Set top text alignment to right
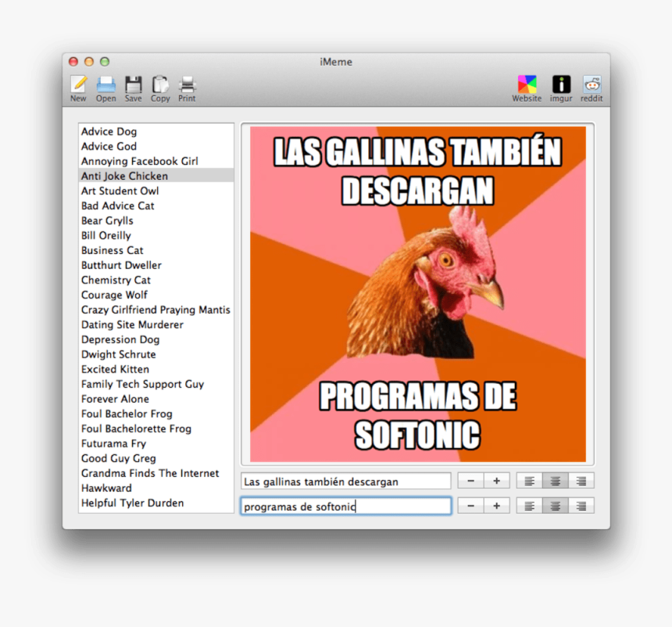Screen dimensions: 672x627 pyautogui.click(x=581, y=482)
